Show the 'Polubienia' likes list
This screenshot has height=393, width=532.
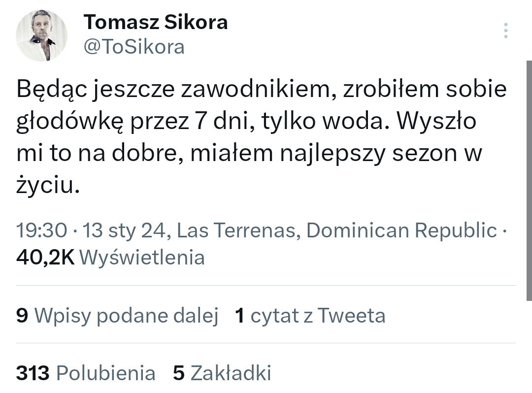click(x=106, y=373)
